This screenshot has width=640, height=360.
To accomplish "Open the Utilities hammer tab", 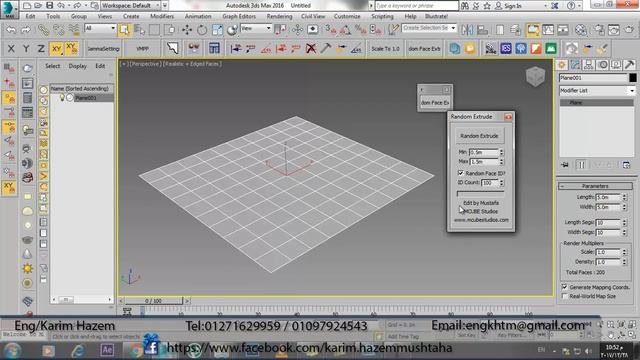I will [x=629, y=64].
